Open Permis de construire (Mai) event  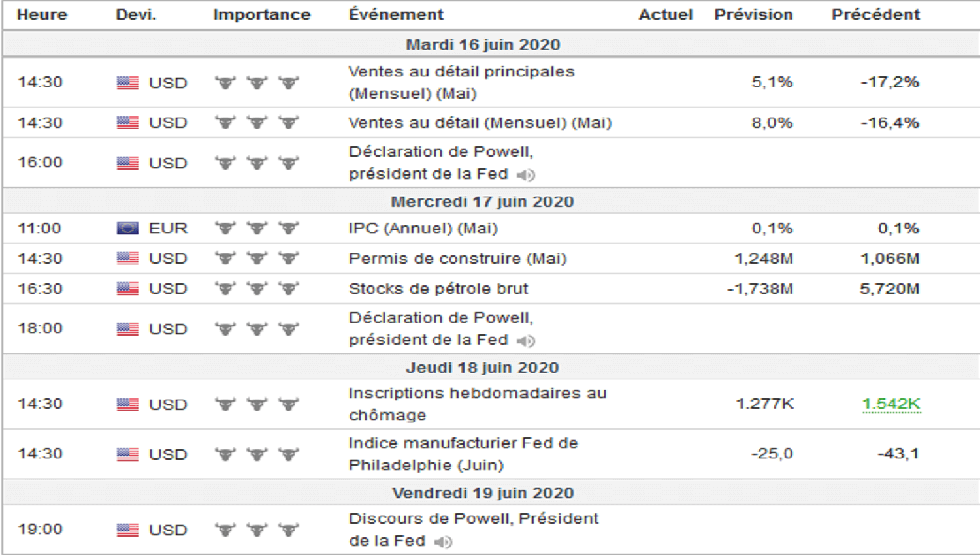click(x=457, y=259)
